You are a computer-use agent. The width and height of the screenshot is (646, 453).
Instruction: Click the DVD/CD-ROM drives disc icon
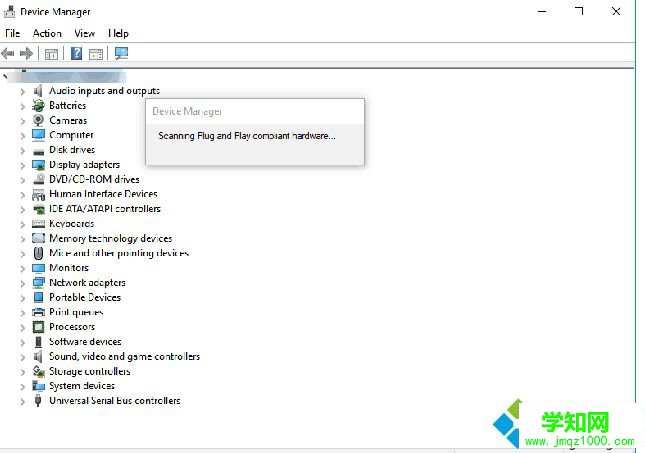click(x=39, y=179)
